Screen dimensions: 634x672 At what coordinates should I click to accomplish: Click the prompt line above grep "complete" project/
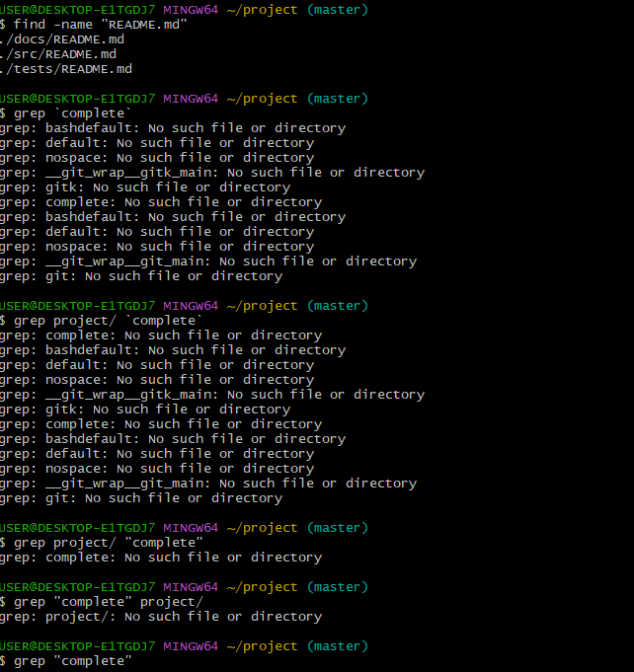pos(184,587)
